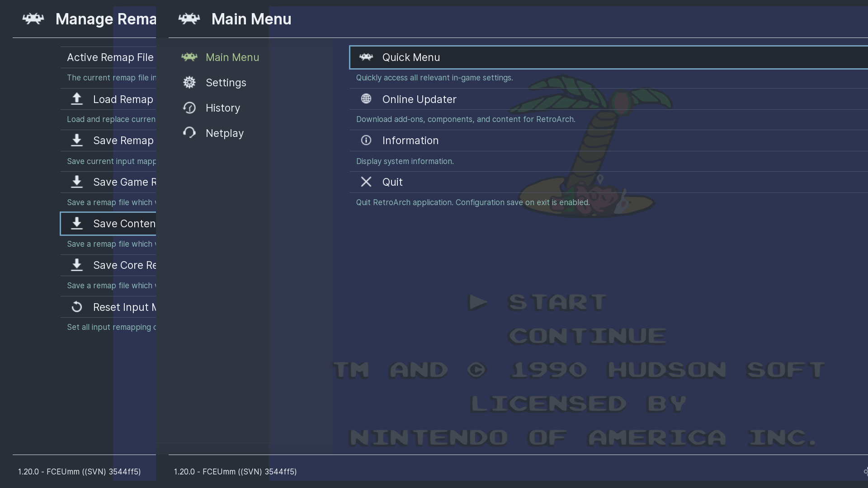
Task: Select the Information menu entry
Action: 410,141
